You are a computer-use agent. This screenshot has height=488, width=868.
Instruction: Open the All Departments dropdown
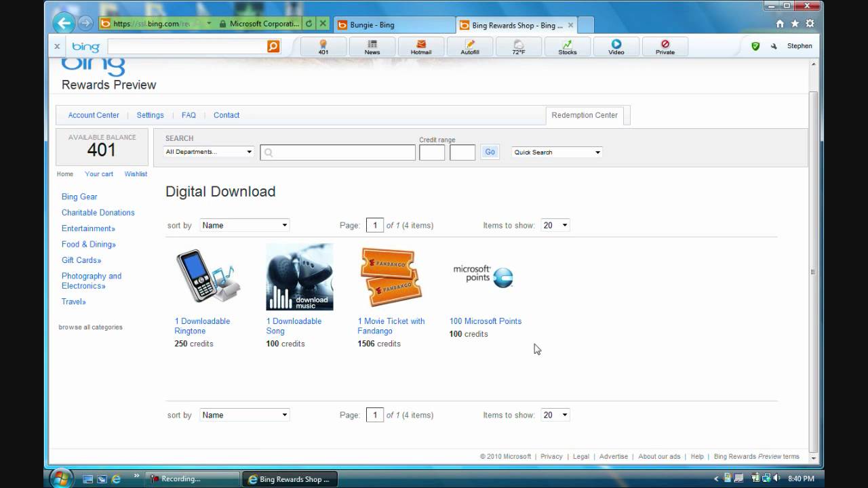[x=209, y=152]
